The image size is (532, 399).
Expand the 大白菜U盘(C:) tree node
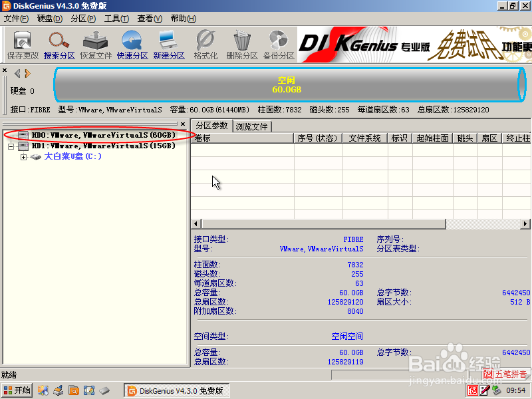pyautogui.click(x=23, y=157)
